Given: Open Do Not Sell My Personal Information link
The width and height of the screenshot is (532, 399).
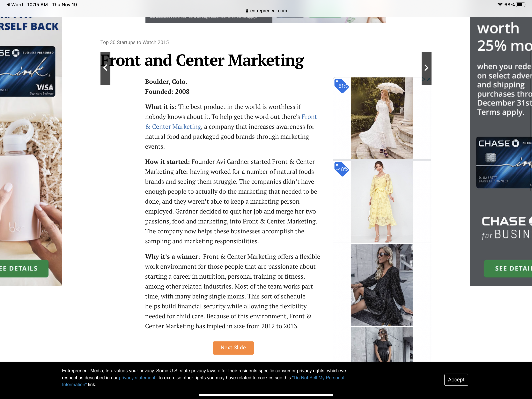Looking at the screenshot, I should 203,381.
